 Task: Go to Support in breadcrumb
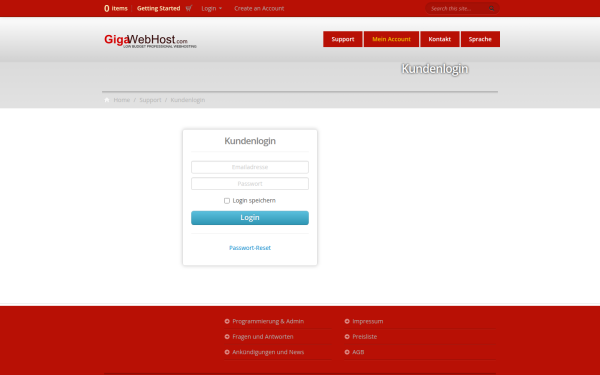[x=150, y=100]
